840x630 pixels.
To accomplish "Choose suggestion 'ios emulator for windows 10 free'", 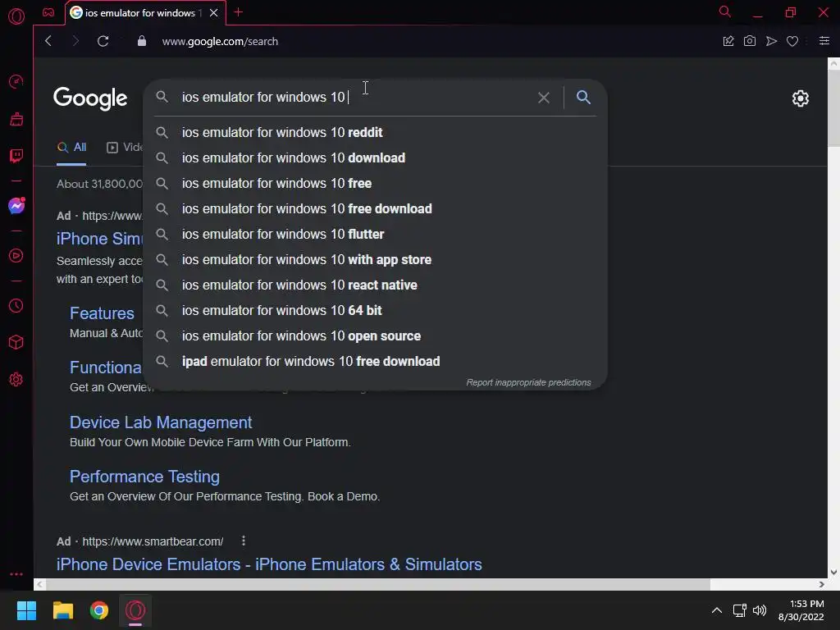I will pos(375,183).
